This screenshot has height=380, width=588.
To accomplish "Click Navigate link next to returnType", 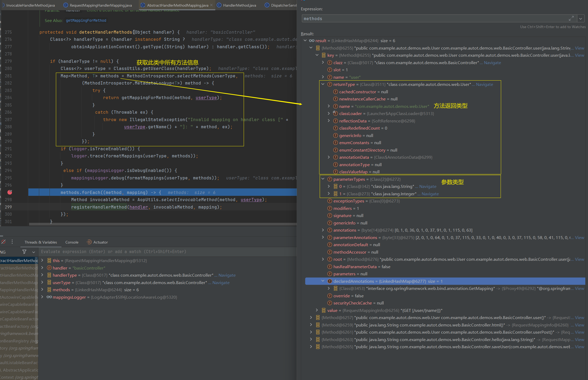I will [484, 84].
